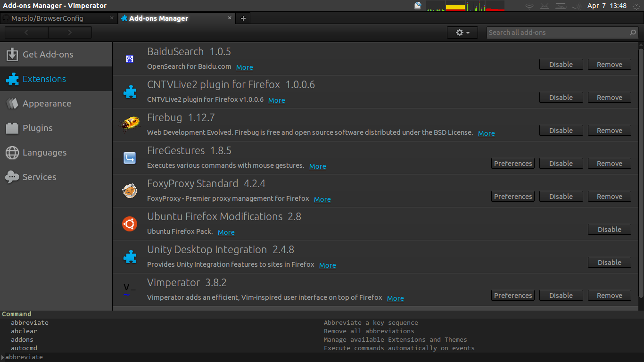
Task: Go to the Plugins category
Action: click(x=56, y=128)
